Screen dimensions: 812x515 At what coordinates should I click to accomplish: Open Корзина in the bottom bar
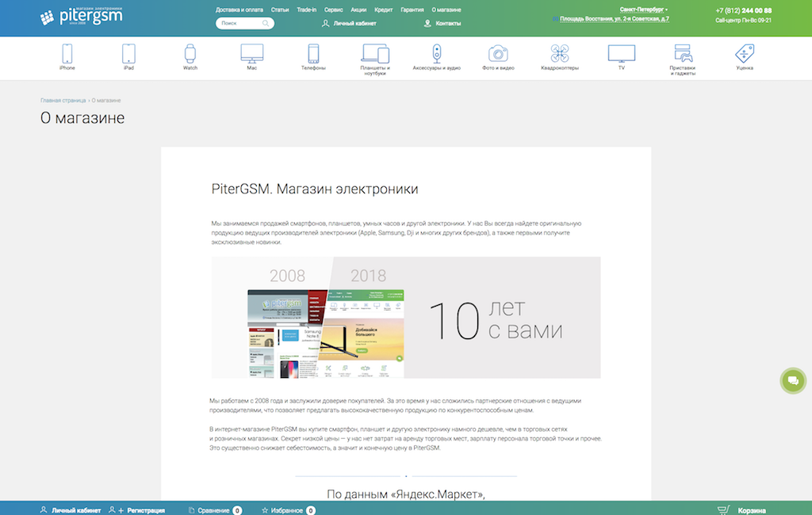[x=752, y=511]
